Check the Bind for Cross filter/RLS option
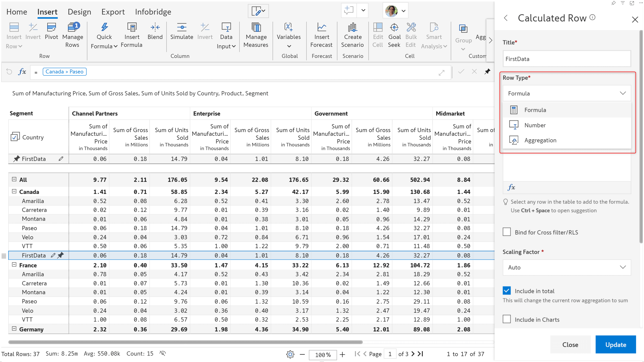Image resolution: width=644 pixels, height=362 pixels. (x=507, y=232)
